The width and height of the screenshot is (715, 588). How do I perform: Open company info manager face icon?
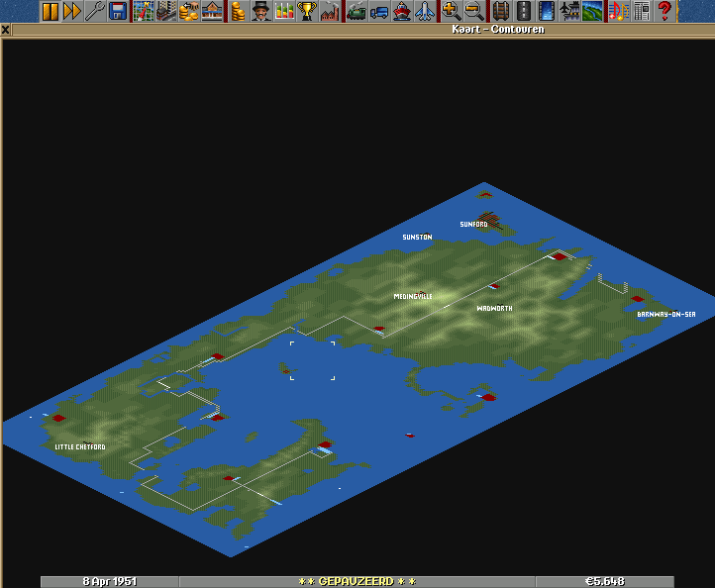point(260,11)
